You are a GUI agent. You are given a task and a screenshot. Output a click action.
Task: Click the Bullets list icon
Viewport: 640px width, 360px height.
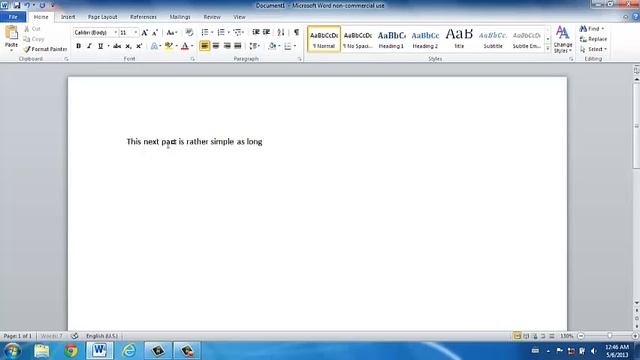pyautogui.click(x=205, y=32)
